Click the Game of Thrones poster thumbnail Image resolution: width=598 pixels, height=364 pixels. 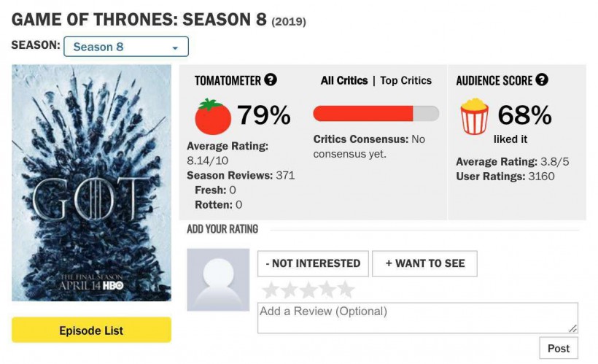[x=92, y=183]
